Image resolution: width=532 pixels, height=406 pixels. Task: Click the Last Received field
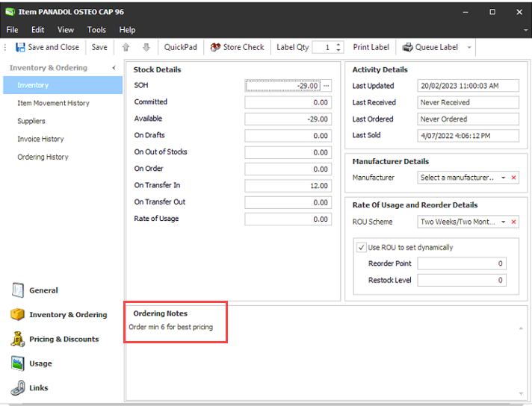coord(468,102)
